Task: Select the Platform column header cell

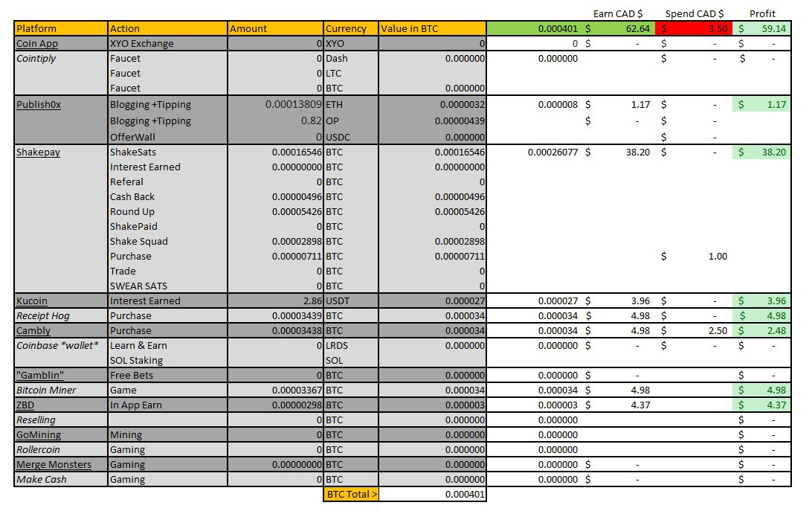Action: pyautogui.click(x=61, y=28)
